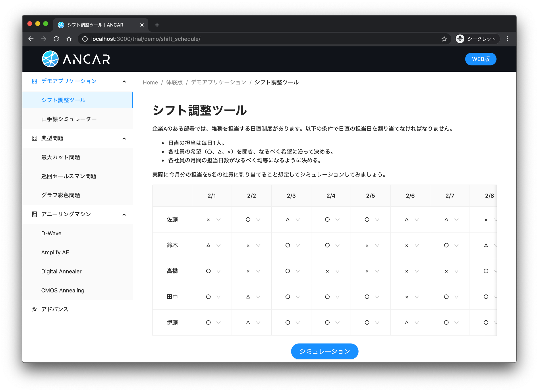
Task: Open 田中's 2/6 preference dropdown
Action: point(411,297)
